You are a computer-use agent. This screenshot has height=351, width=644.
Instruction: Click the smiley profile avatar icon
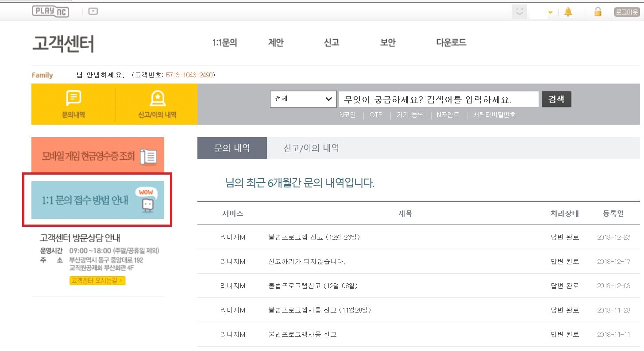(519, 12)
